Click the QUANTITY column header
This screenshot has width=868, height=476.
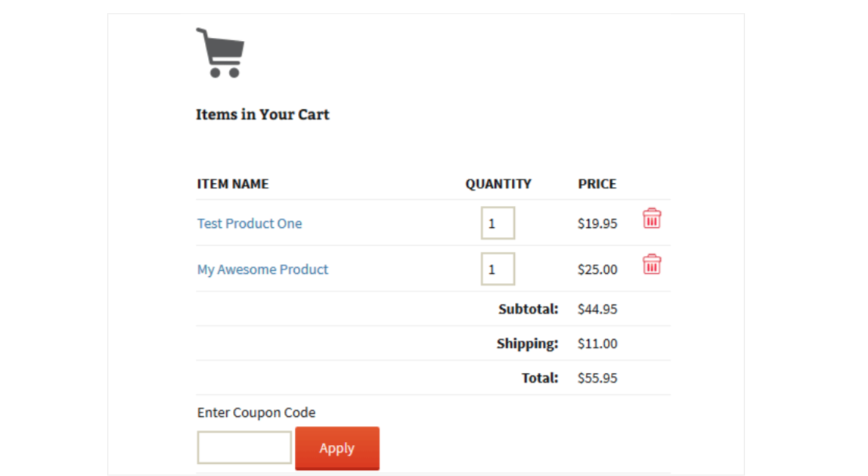coord(498,184)
